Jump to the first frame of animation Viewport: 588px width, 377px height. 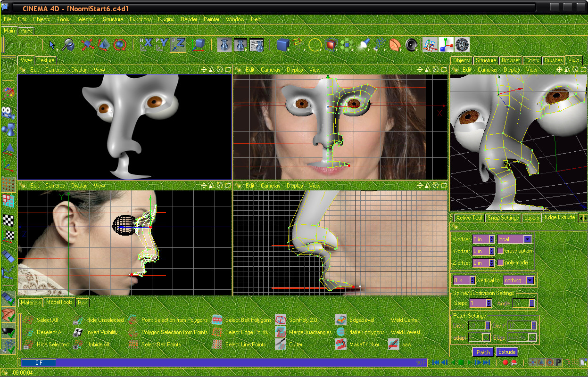[436, 362]
